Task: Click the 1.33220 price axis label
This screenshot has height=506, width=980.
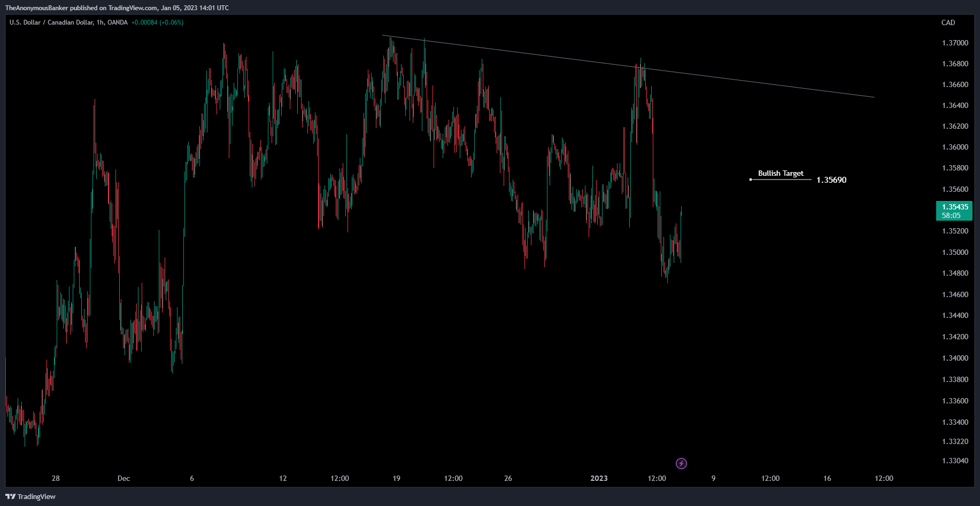Action: point(955,441)
